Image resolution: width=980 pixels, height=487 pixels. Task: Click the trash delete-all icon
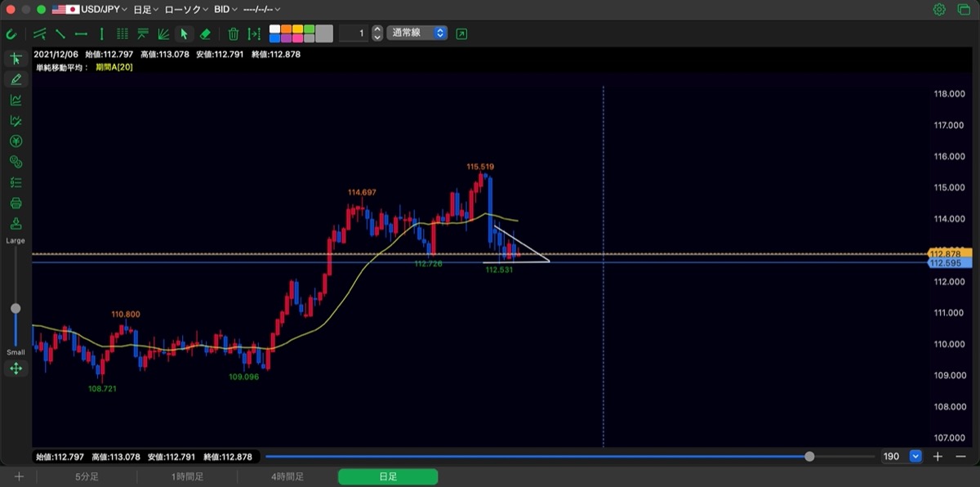(x=234, y=34)
